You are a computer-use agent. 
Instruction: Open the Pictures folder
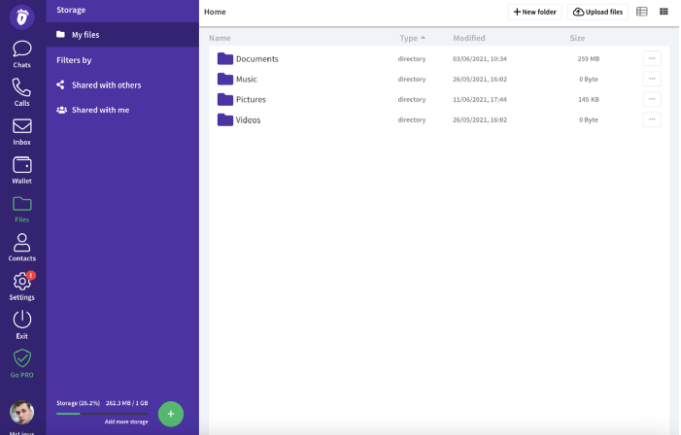tap(241, 99)
